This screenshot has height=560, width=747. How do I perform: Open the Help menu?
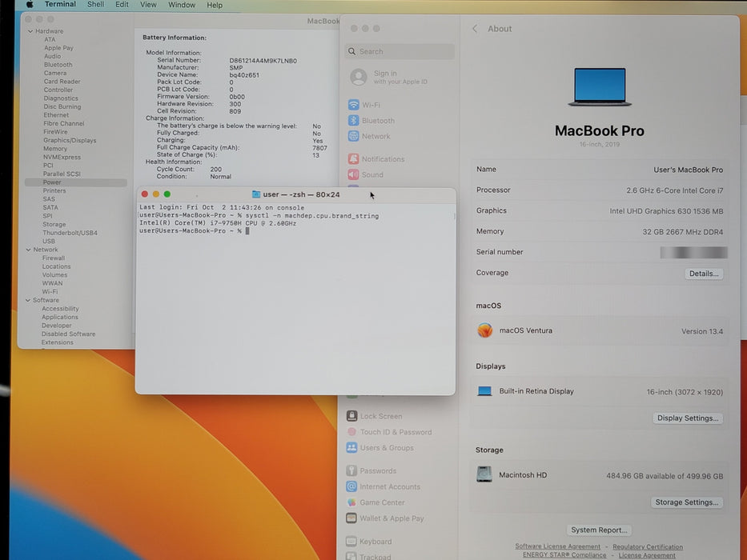215,5
